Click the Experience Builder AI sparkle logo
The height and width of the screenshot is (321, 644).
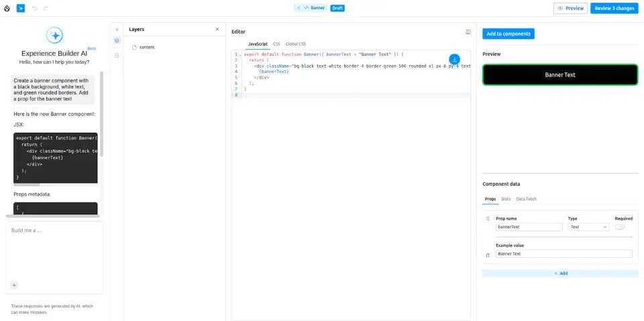[x=54, y=36]
